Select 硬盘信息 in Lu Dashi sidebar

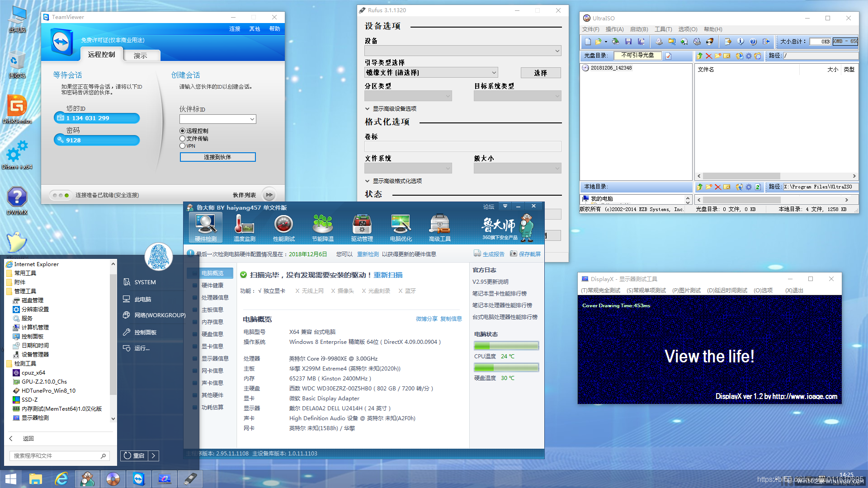click(x=212, y=334)
